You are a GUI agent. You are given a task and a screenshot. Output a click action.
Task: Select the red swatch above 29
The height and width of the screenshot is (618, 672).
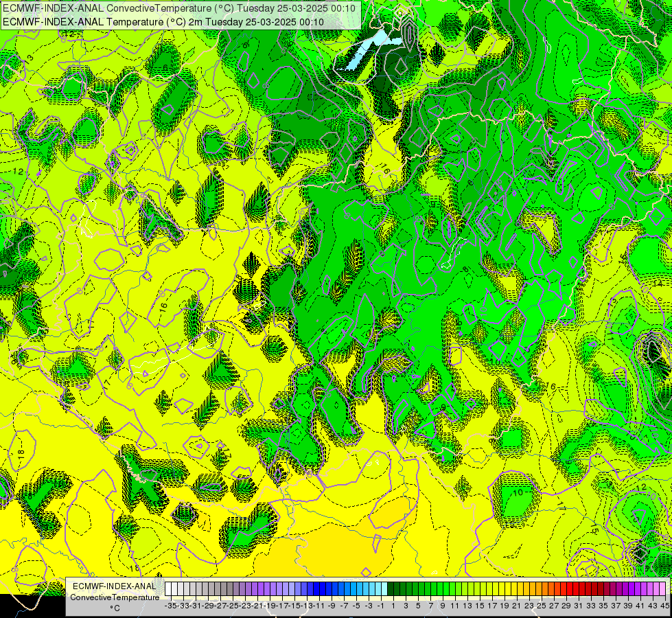pyautogui.click(x=569, y=589)
